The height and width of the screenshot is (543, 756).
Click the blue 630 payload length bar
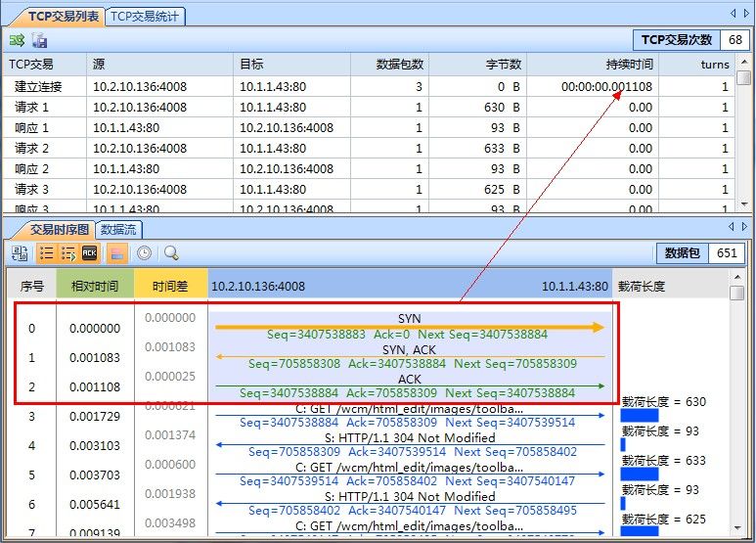tap(640, 416)
